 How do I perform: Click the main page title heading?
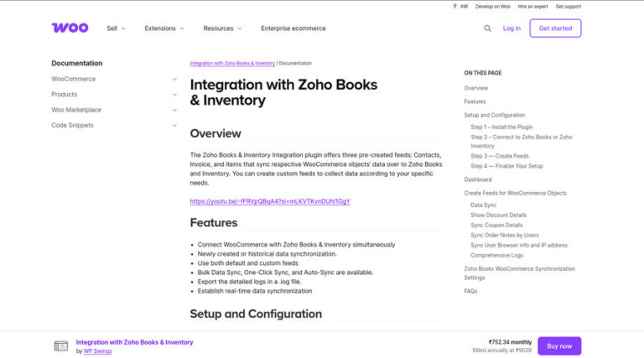click(x=283, y=92)
